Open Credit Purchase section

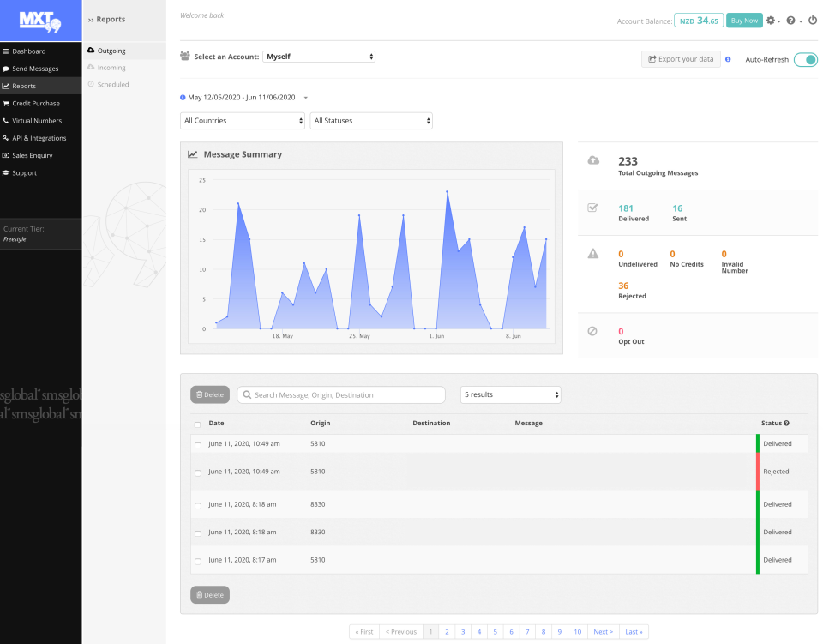[x=37, y=103]
